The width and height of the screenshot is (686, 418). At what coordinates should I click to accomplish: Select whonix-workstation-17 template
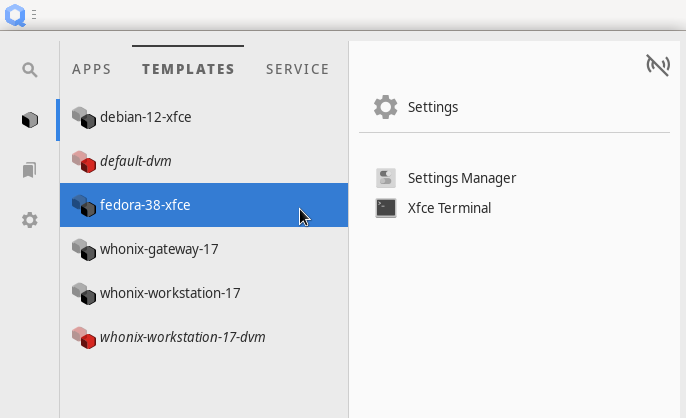tap(204, 293)
